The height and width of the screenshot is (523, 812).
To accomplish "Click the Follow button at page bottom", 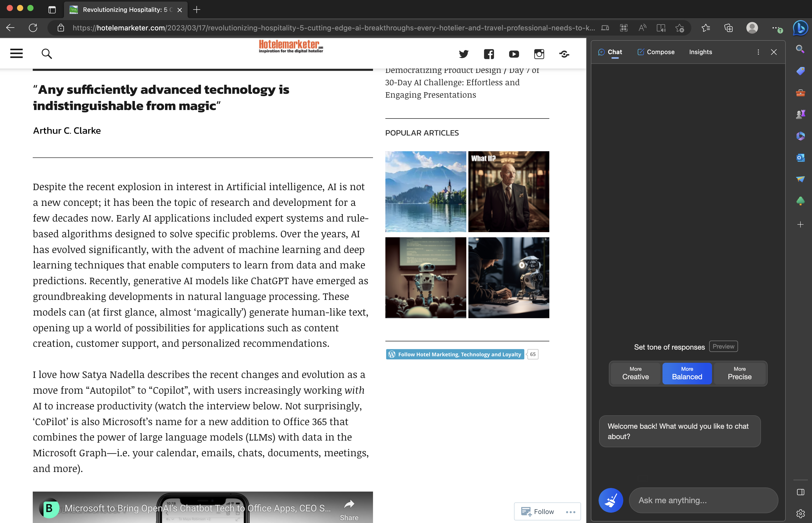I will [x=537, y=511].
